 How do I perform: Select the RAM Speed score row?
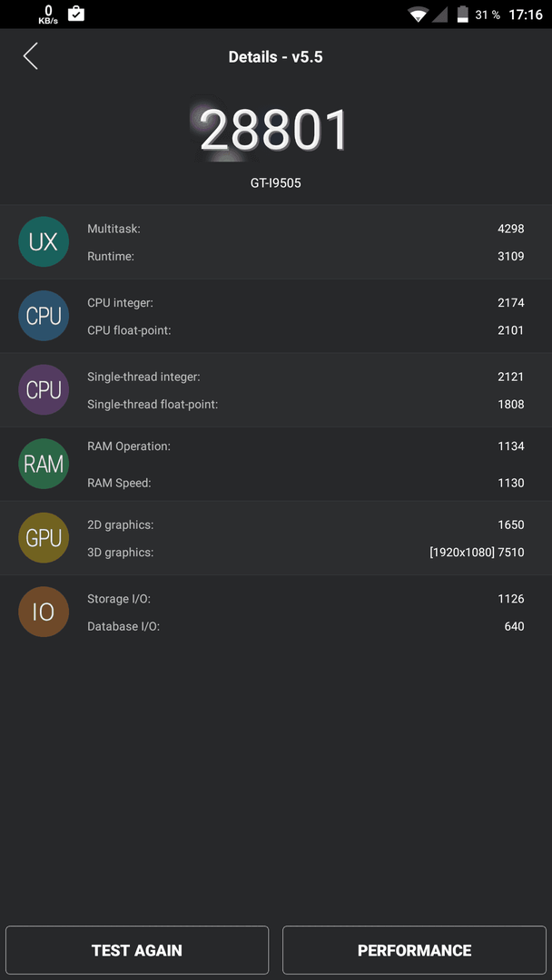[306, 483]
